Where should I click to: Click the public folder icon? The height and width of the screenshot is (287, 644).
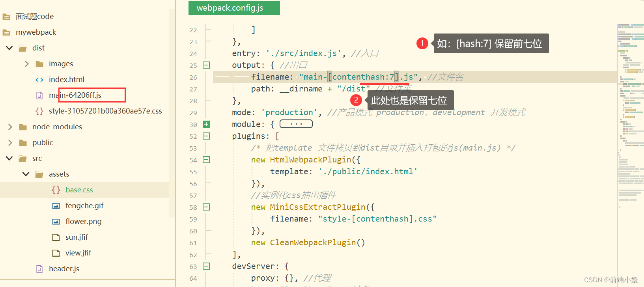pyautogui.click(x=23, y=143)
